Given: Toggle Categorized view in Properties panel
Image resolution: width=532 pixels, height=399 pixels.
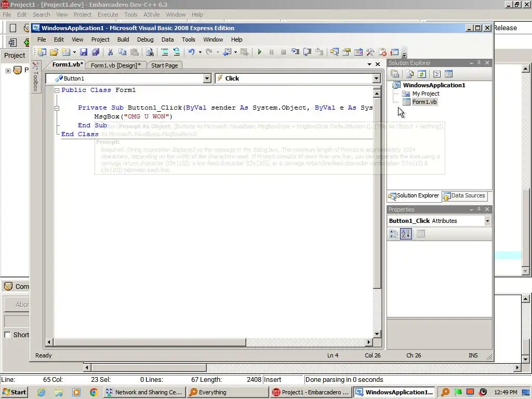Looking at the screenshot, I should click(x=394, y=234).
